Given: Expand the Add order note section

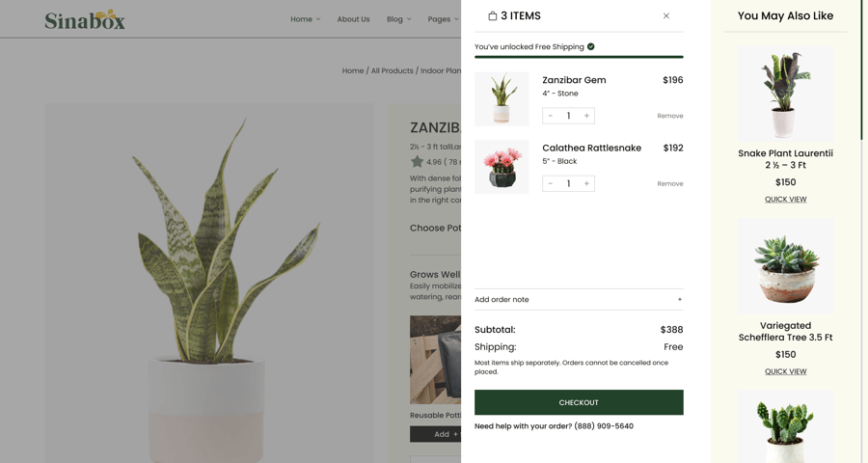Looking at the screenshot, I should point(679,300).
